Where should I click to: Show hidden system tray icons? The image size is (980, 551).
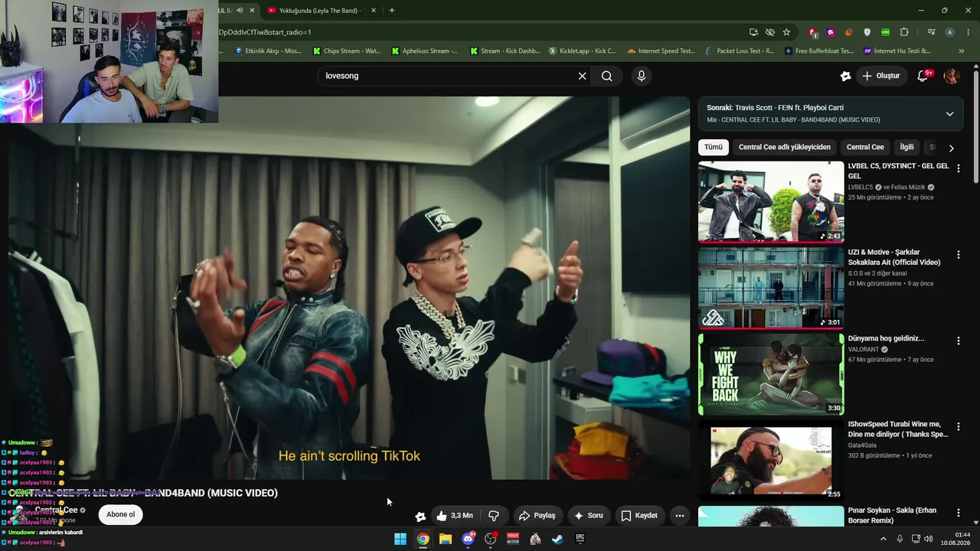[883, 539]
